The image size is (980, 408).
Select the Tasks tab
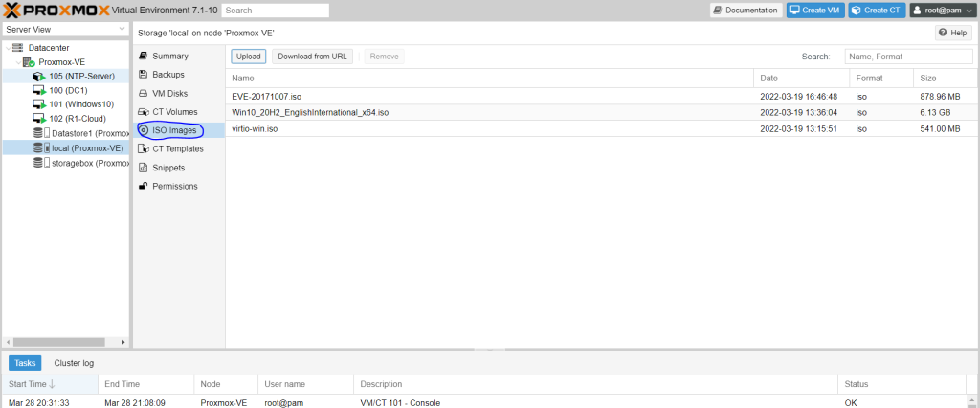coord(25,363)
